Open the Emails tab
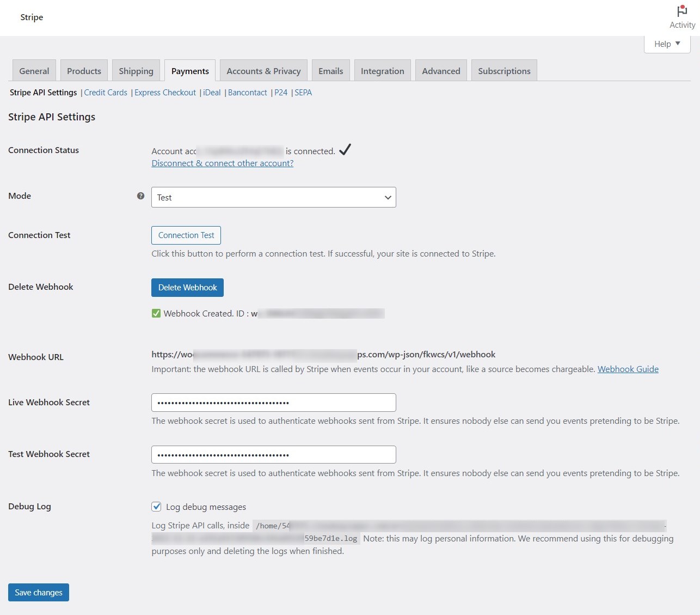This screenshot has width=700, height=615. 331,71
